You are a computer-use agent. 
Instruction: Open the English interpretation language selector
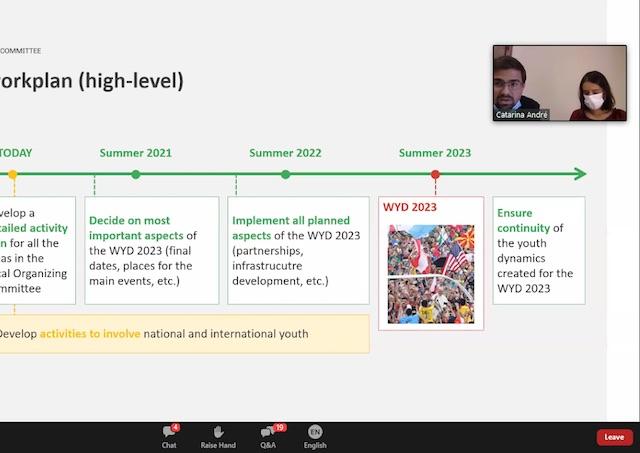click(315, 431)
